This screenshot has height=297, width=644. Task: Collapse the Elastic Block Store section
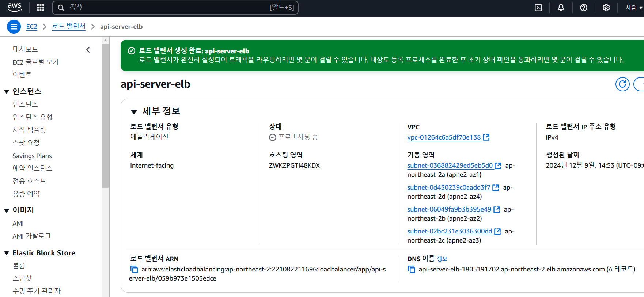coord(7,253)
